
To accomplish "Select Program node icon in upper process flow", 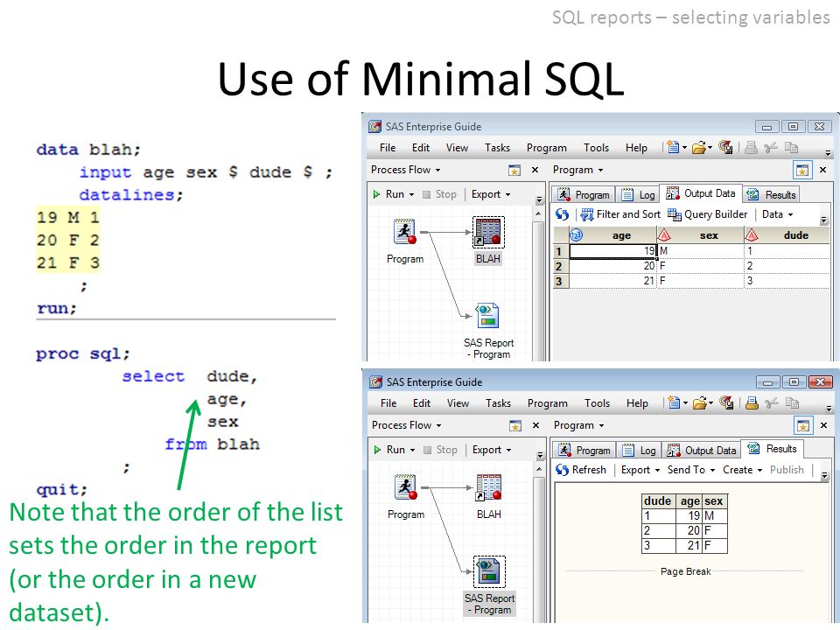I will click(x=404, y=231).
